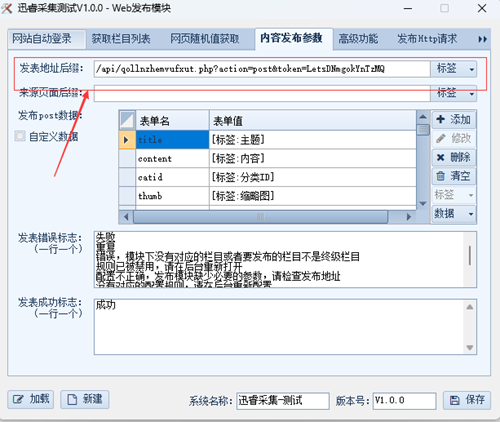This screenshot has height=422, width=500.
Task: Select the title cell in the table
Action: 172,140
